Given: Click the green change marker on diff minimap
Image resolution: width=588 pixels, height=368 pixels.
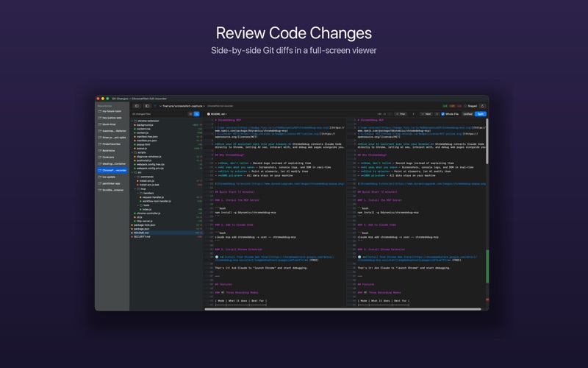Looking at the screenshot, I should coord(487,266).
